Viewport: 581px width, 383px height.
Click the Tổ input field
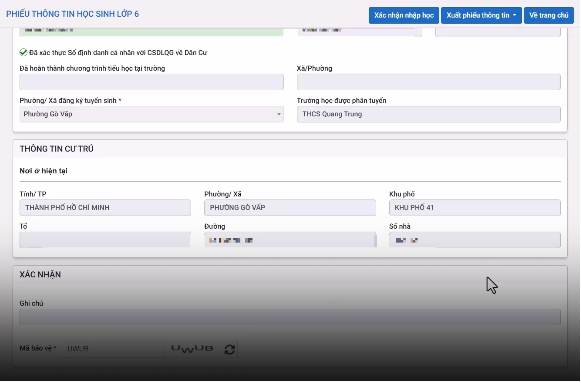(x=105, y=240)
